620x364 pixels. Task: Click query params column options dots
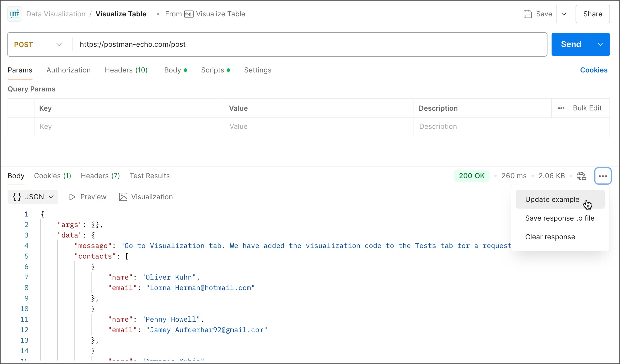tap(561, 108)
